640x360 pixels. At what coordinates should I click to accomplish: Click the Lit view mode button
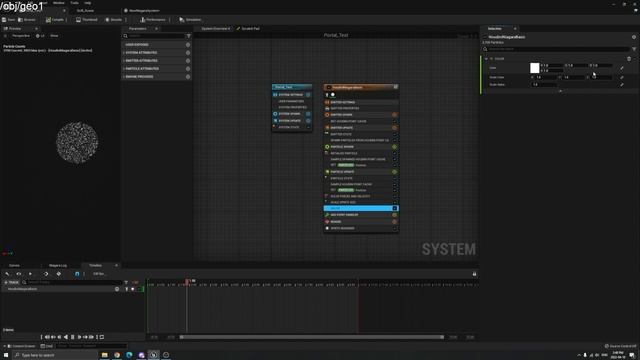(40, 36)
